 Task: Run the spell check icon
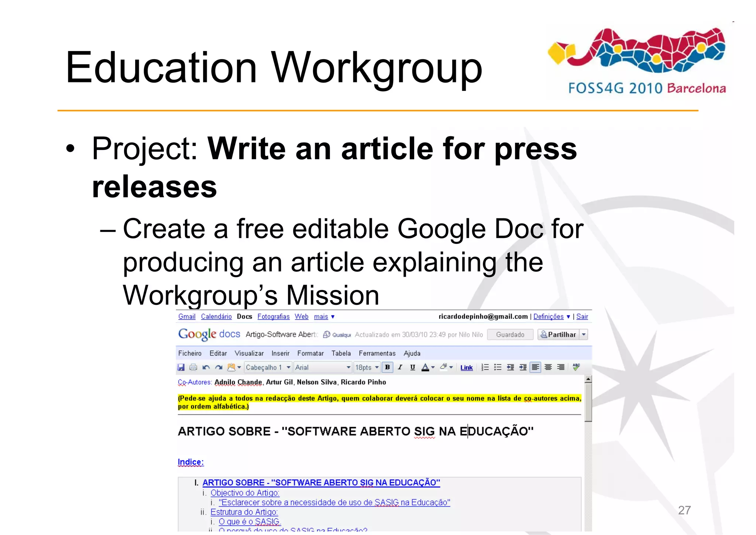[x=576, y=367]
